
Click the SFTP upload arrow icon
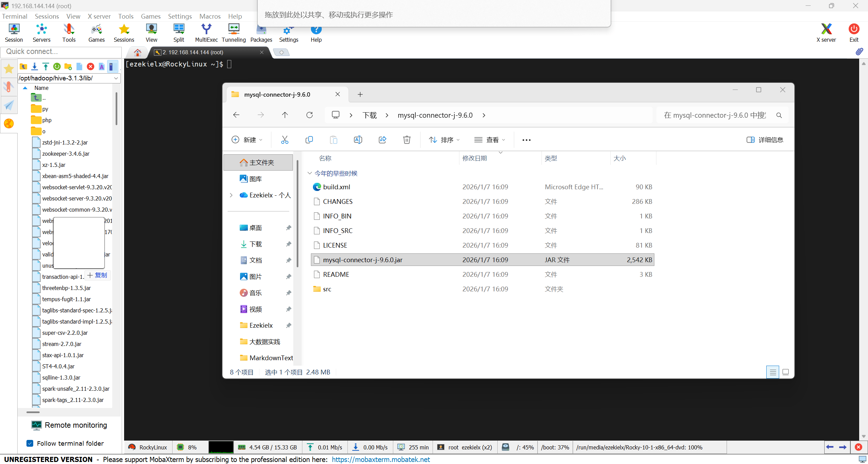46,66
